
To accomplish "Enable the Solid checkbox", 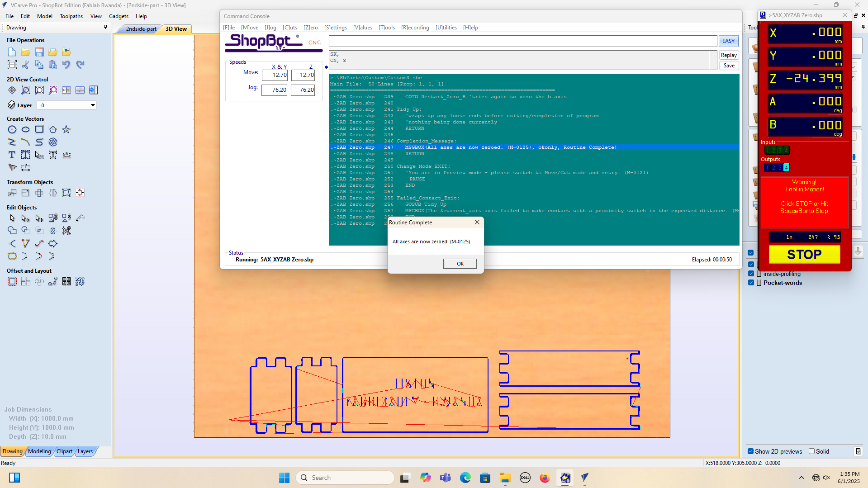I will 811,451.
